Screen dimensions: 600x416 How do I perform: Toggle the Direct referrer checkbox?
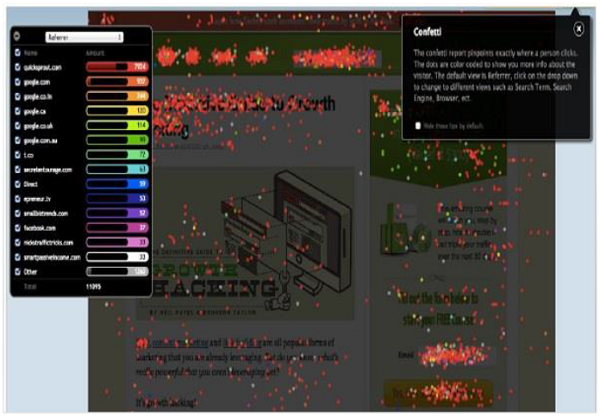(x=16, y=184)
